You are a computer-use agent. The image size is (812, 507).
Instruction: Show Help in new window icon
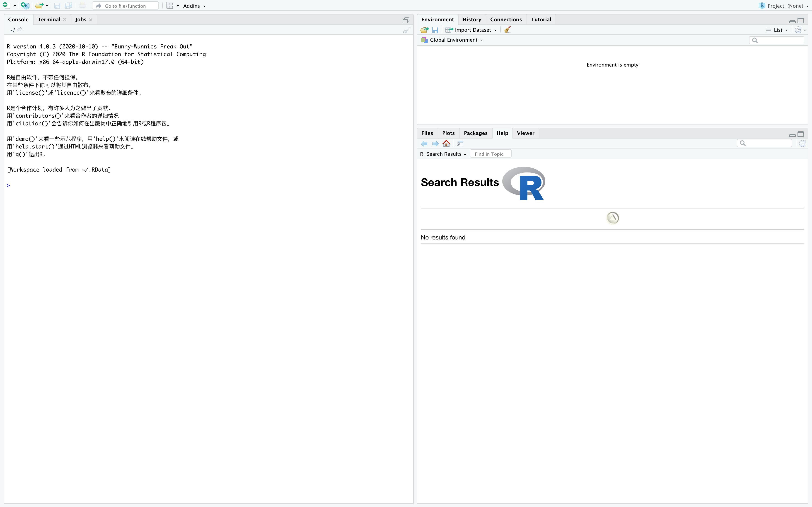coord(460,143)
